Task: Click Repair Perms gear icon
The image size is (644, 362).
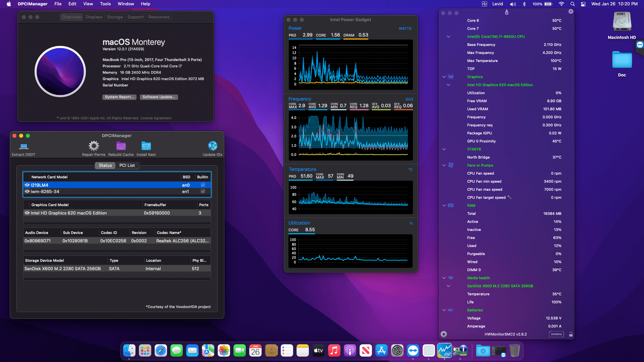Action: click(x=94, y=146)
